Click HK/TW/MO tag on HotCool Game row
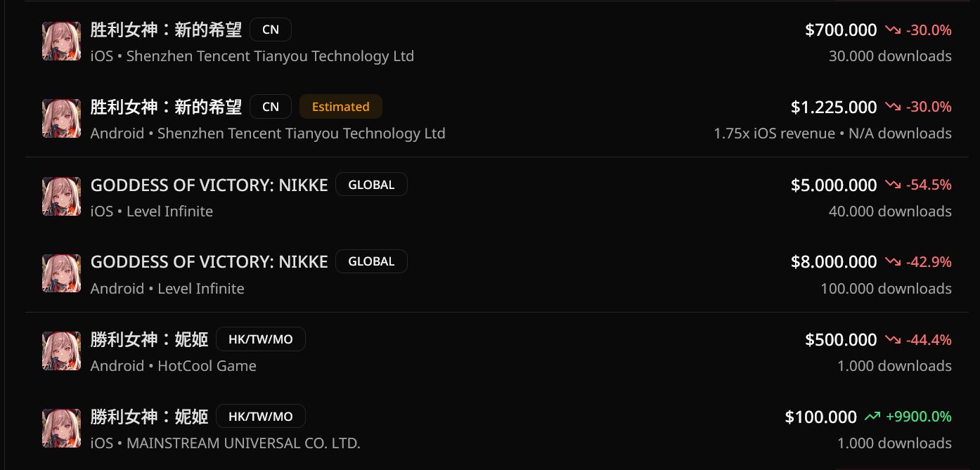980x470 pixels. click(261, 339)
